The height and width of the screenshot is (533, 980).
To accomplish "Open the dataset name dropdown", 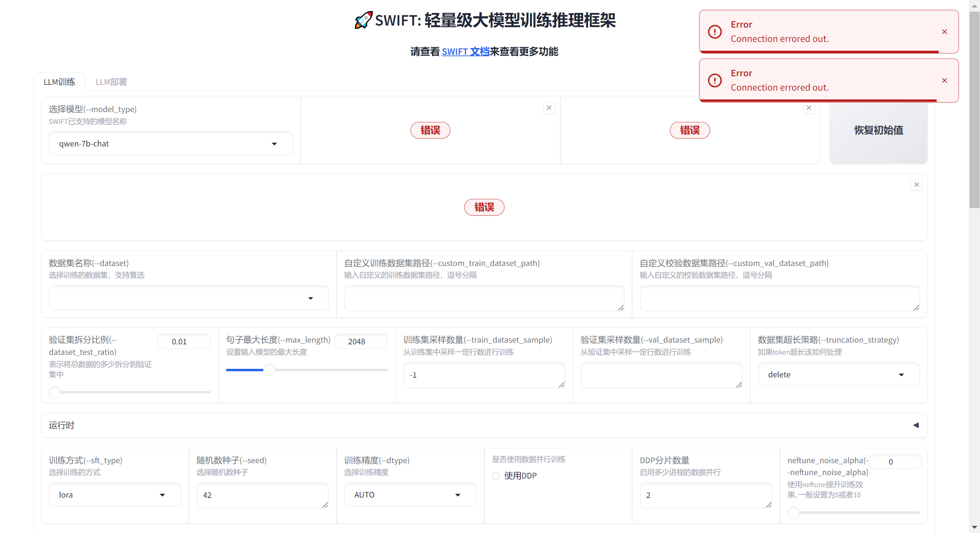I will [x=188, y=298].
